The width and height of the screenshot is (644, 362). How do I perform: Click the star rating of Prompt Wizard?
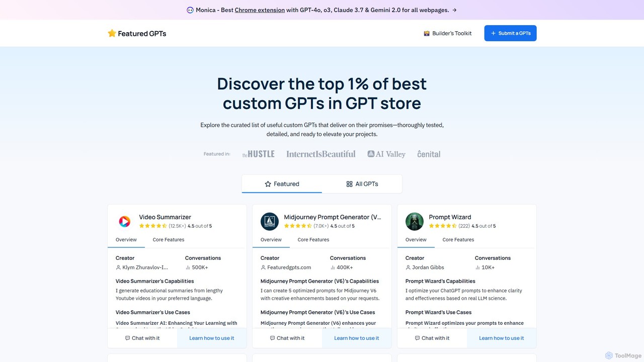point(443,226)
